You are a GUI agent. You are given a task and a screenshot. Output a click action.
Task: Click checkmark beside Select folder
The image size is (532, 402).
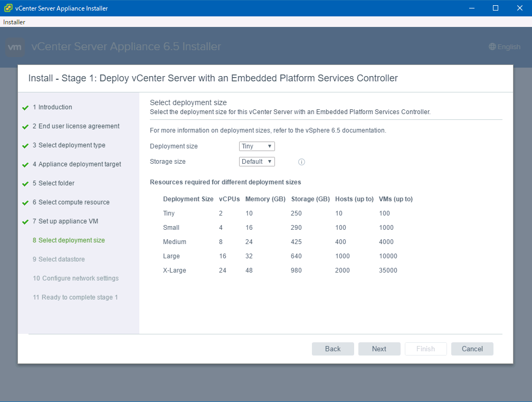(x=25, y=184)
